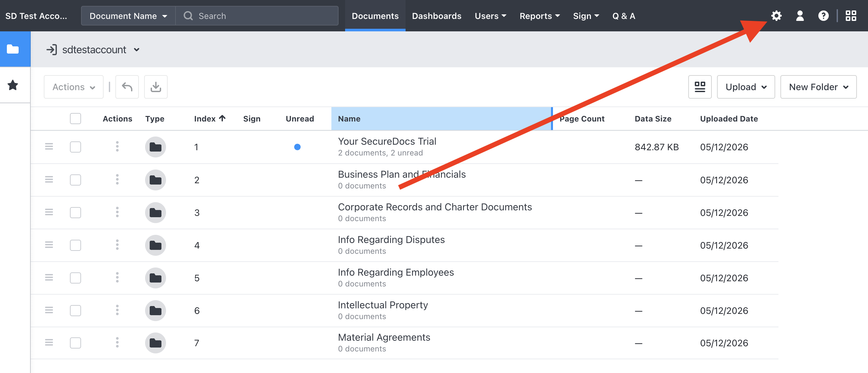868x373 pixels.
Task: Click folder icon of Material Agreements
Action: pos(155,343)
